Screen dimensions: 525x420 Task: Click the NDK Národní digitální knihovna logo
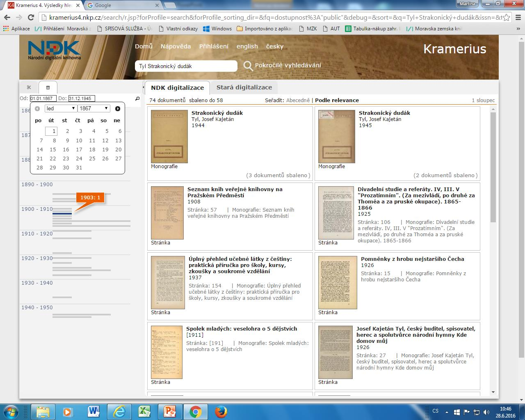click(54, 50)
